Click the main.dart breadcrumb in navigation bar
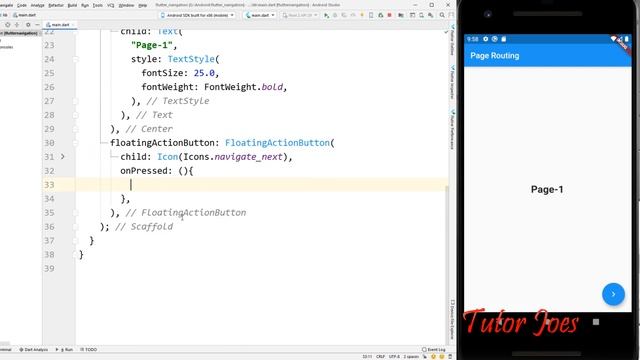 (x=24, y=15)
